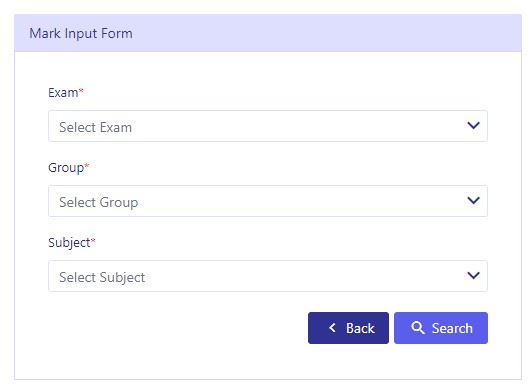Click the chevron arrow in Exam field
The image size is (530, 390).
[x=474, y=126]
